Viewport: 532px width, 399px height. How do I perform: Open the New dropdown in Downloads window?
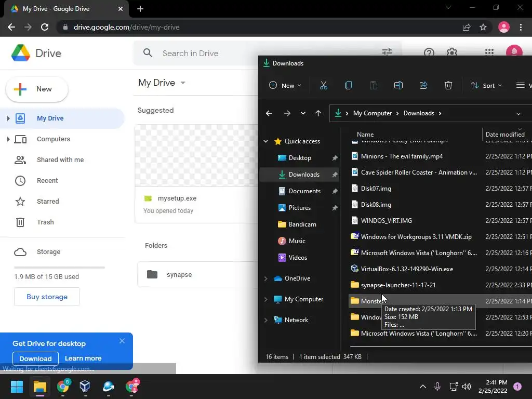pos(285,86)
